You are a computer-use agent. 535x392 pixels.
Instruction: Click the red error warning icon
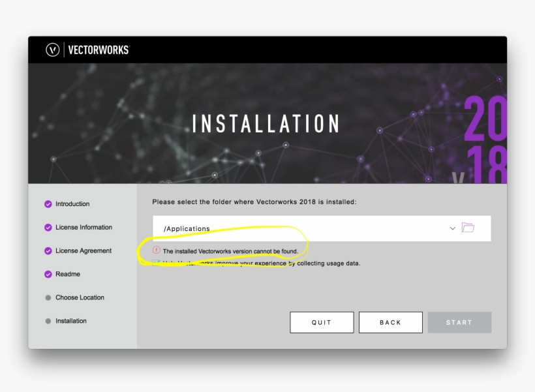157,250
